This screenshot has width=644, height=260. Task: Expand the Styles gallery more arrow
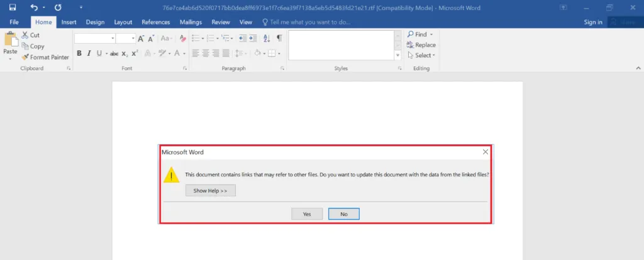(397, 55)
